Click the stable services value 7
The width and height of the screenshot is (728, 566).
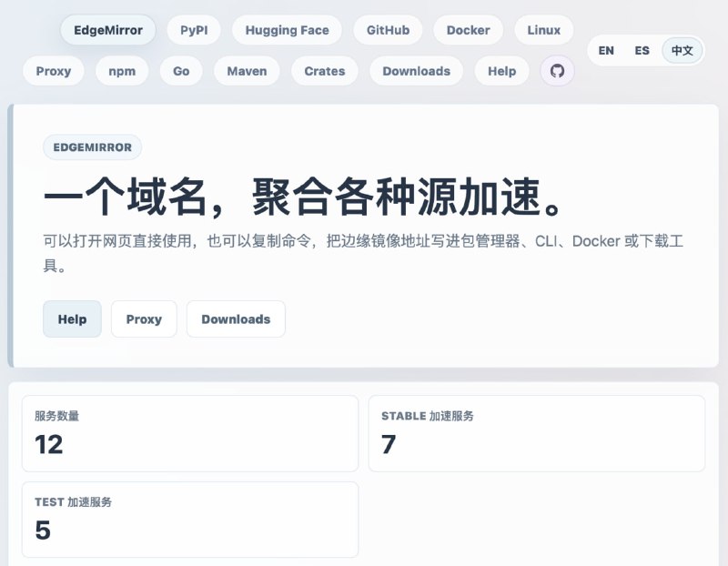pyautogui.click(x=389, y=445)
